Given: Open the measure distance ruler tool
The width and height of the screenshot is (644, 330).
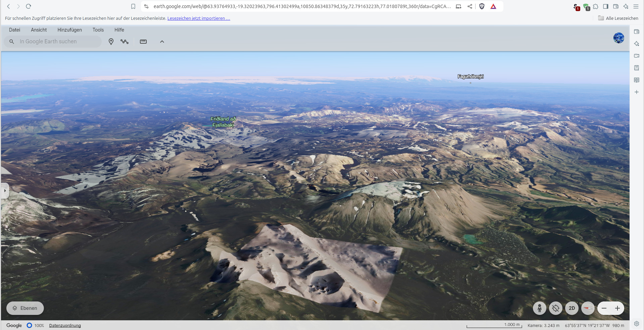Looking at the screenshot, I should tap(143, 42).
